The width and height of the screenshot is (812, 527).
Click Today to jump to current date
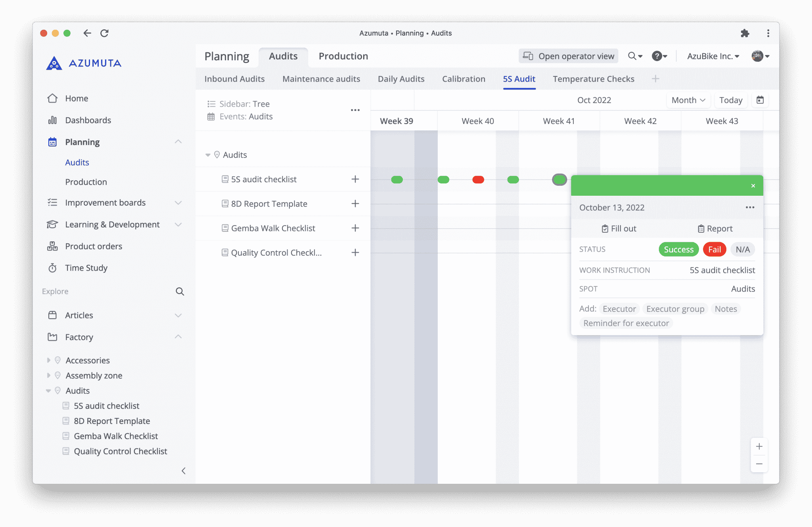tap(731, 100)
